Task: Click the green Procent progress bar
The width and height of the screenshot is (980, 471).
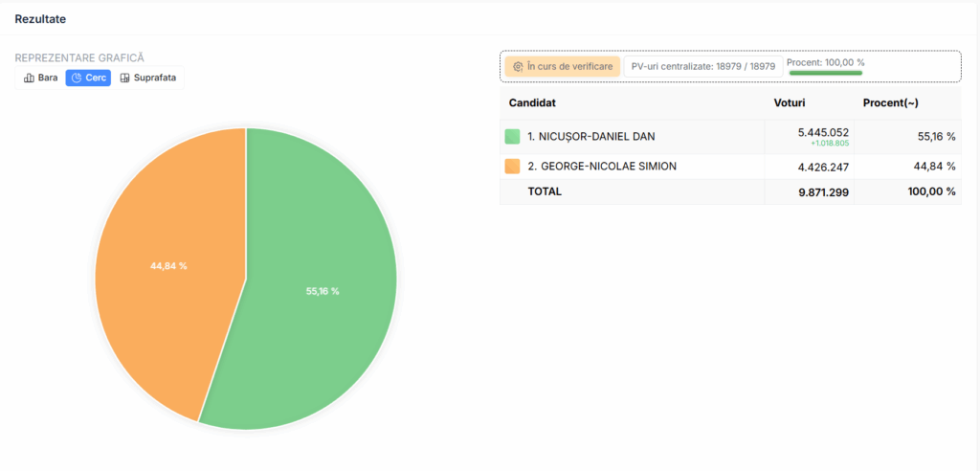Action: pos(826,73)
